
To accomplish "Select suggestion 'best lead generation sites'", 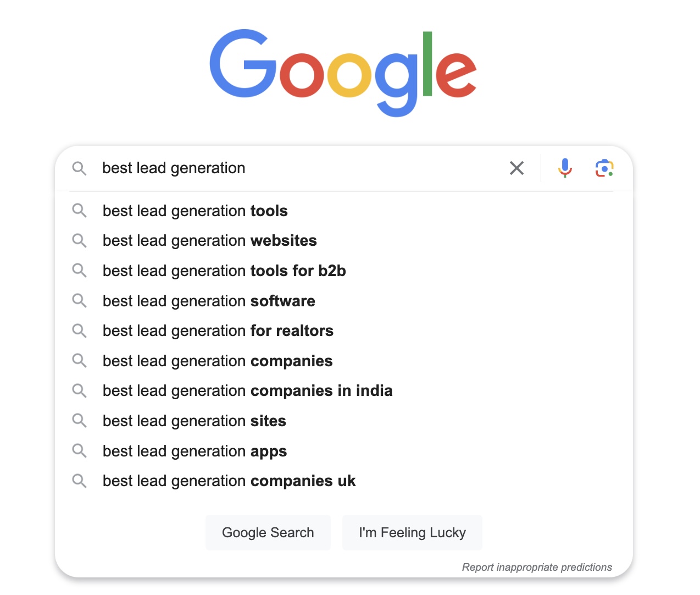I will 194,421.
